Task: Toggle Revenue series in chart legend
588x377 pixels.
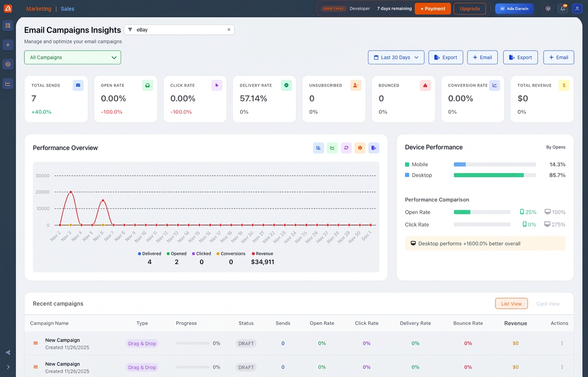Action: pos(262,254)
